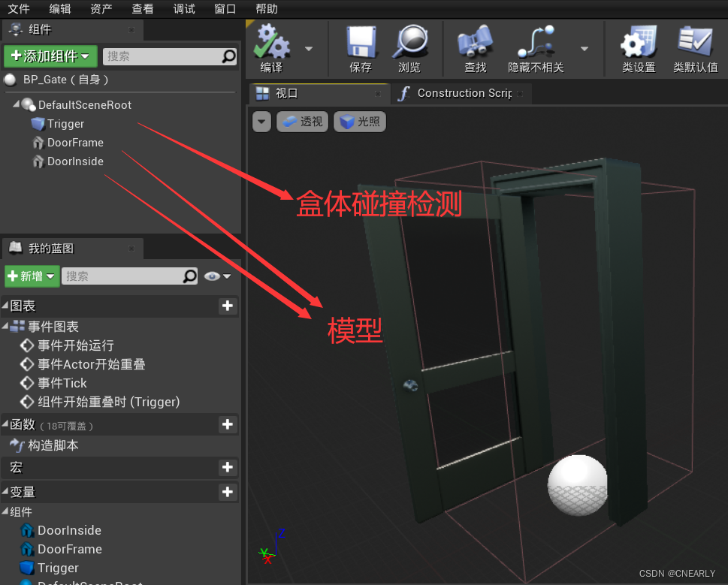Collapse the Variables (变量) section
This screenshot has width=728, height=585.
[x=5, y=491]
